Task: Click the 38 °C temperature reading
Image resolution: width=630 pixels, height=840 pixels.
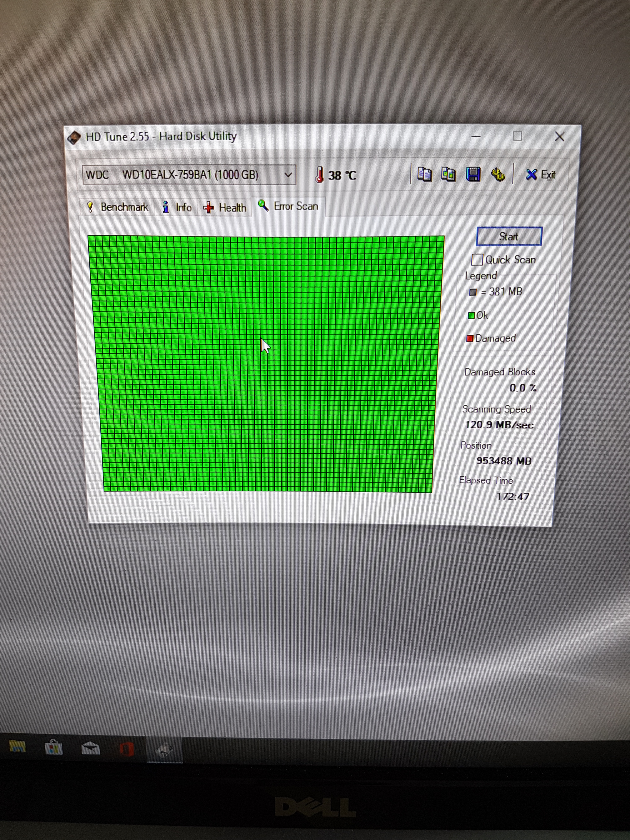Action: coord(342,175)
